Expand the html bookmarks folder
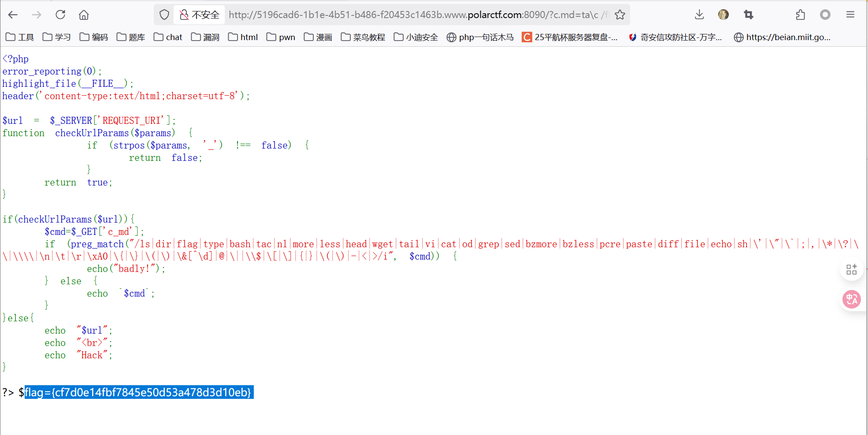This screenshot has width=868, height=435. [x=243, y=37]
